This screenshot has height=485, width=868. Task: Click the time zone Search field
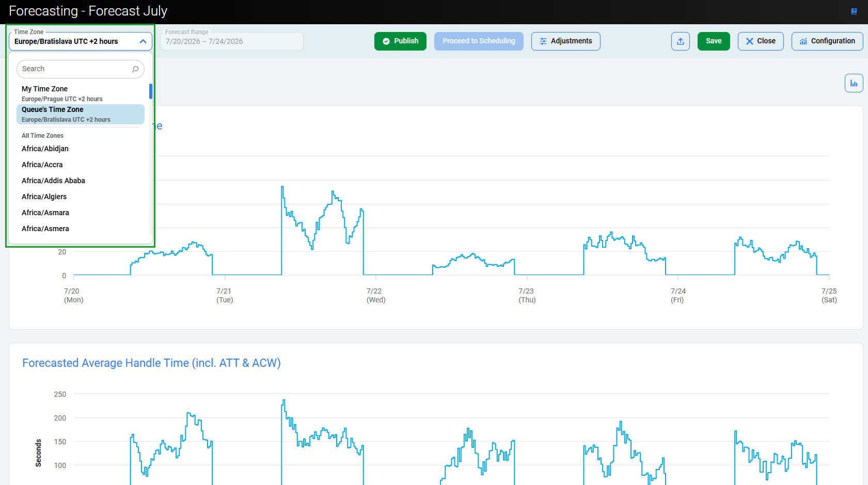pyautogui.click(x=81, y=69)
